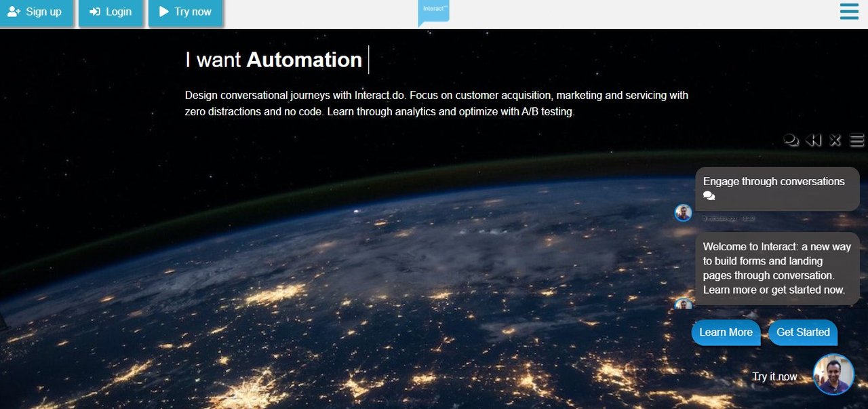Click the Sign up button

[35, 12]
